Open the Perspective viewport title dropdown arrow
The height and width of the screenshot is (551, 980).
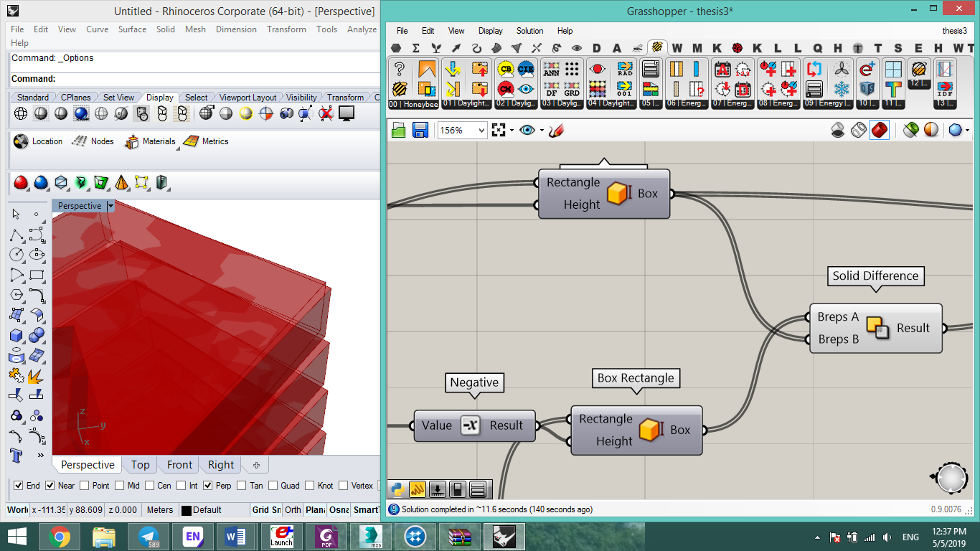coord(110,206)
